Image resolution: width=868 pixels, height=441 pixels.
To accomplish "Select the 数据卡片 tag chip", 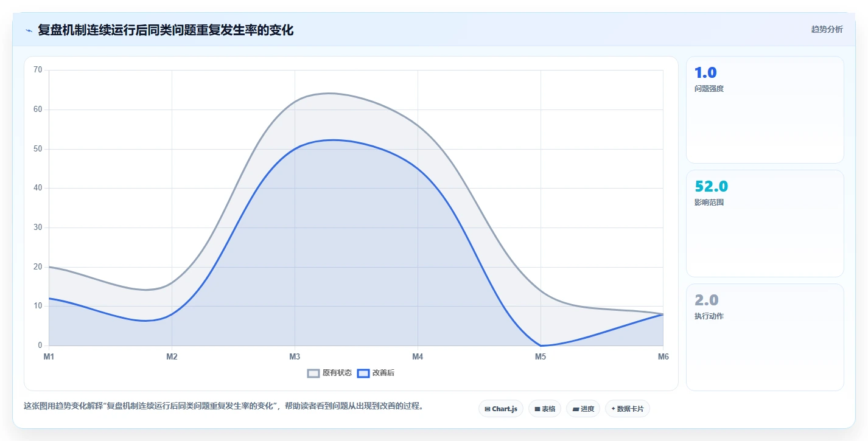I will coord(628,409).
